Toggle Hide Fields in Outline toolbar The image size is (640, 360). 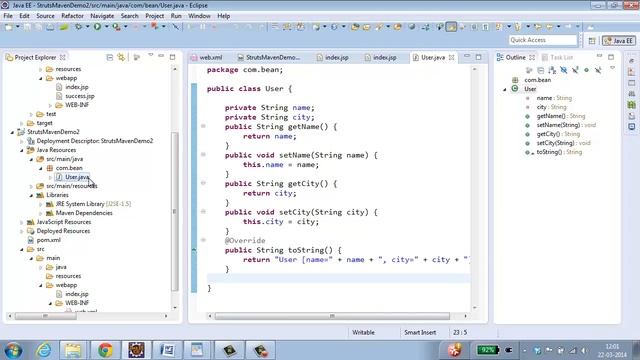pos(564,70)
